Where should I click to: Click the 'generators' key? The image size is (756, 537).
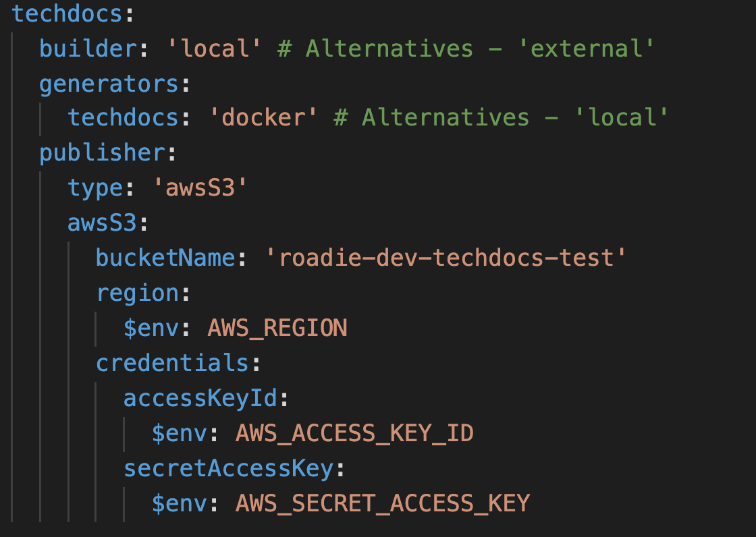[109, 84]
